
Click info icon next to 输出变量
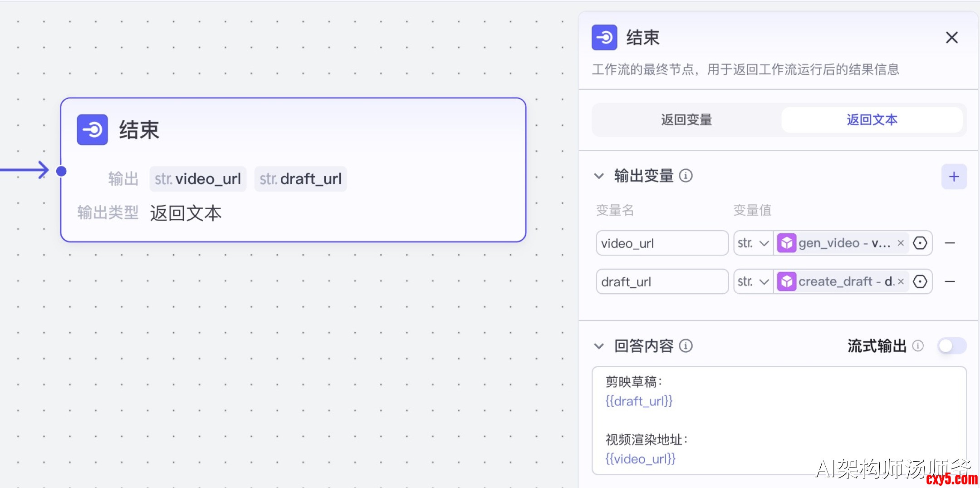pos(686,176)
